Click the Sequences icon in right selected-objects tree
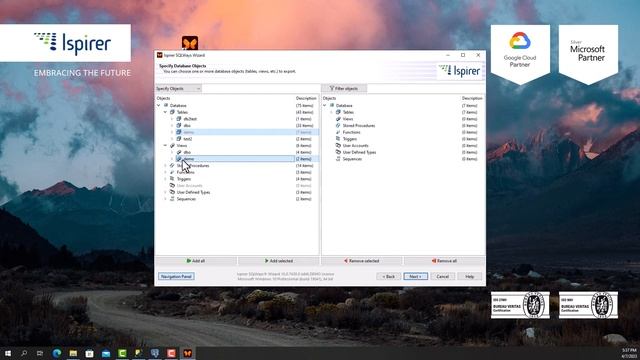The width and height of the screenshot is (640, 360). click(338, 159)
